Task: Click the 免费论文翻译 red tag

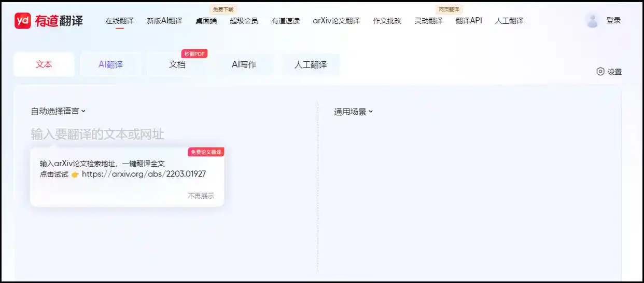Action: [x=206, y=152]
